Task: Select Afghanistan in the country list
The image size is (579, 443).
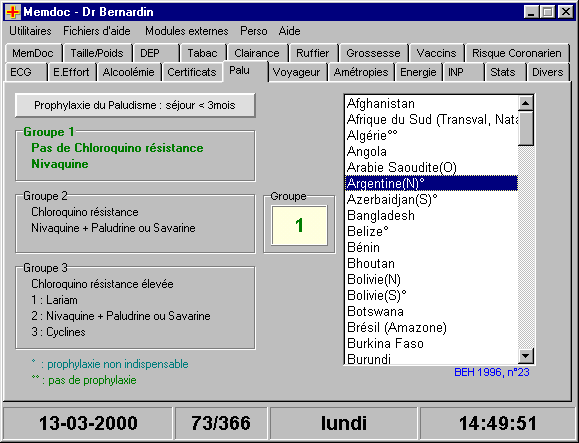Action: (x=431, y=104)
